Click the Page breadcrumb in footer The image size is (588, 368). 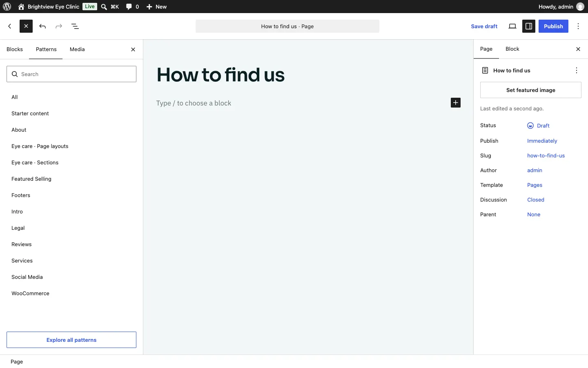[x=17, y=362]
